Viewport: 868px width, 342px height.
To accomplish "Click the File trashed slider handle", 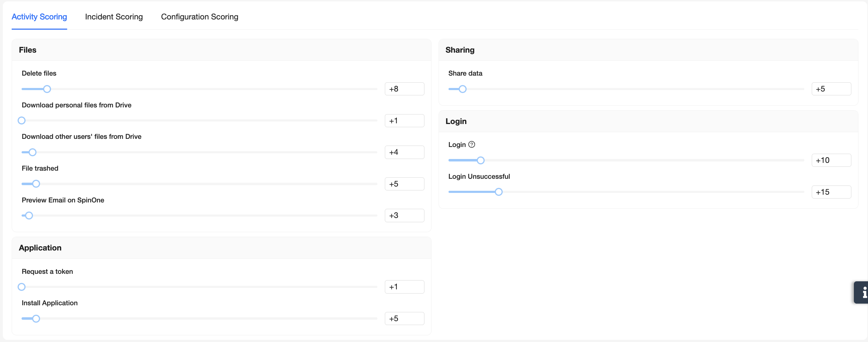I will tap(36, 184).
